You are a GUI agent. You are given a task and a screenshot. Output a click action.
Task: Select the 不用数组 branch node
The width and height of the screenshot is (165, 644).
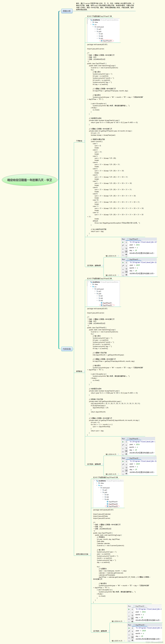coord(79,141)
